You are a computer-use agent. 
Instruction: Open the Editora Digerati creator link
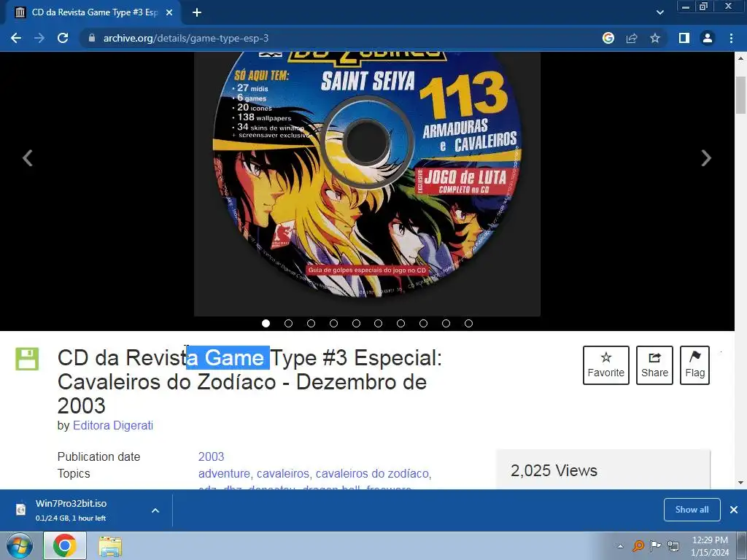(113, 425)
